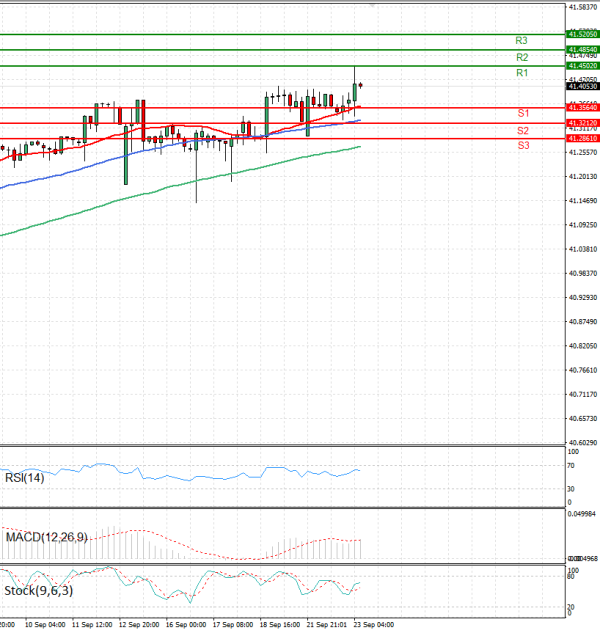Viewport: 600px width, 633px height.
Task: Click the 11 Sep 12:00 time label
Action: 92,625
